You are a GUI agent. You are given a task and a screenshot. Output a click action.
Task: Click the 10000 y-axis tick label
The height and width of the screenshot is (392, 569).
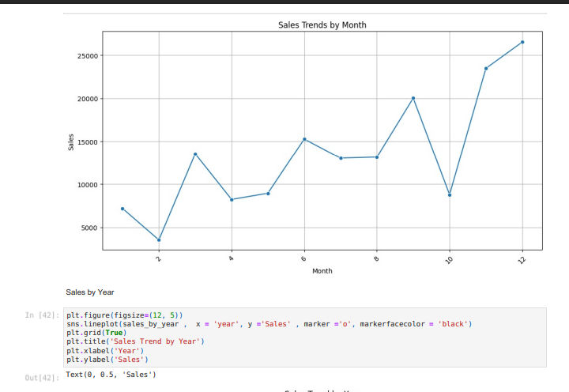[x=88, y=185]
